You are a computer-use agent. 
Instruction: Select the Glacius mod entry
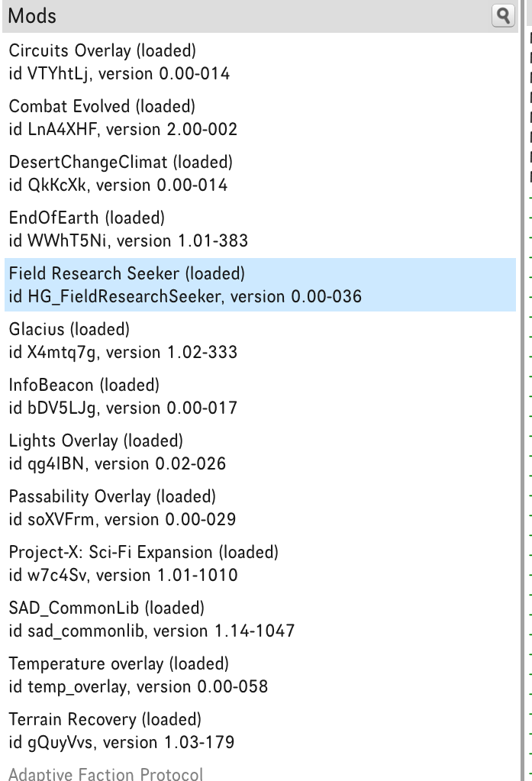coord(69,329)
